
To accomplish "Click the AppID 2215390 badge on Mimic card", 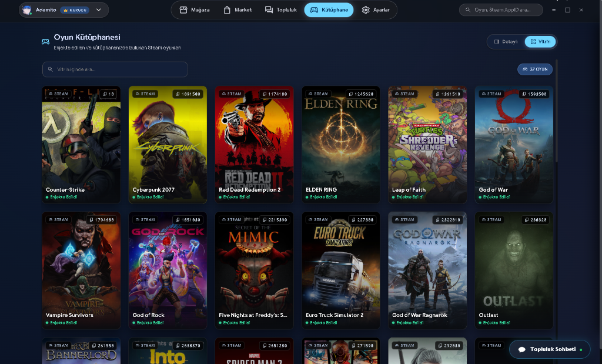I will click(x=275, y=219).
